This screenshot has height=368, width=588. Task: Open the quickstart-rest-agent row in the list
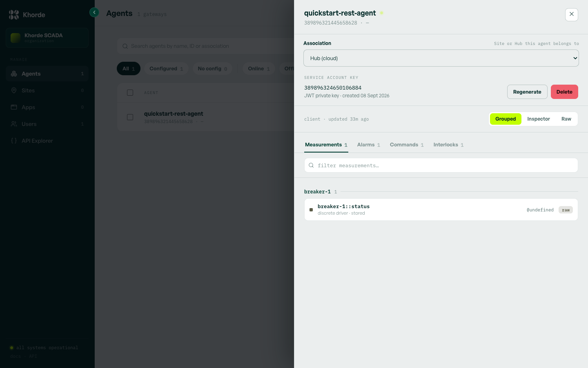coord(206,117)
